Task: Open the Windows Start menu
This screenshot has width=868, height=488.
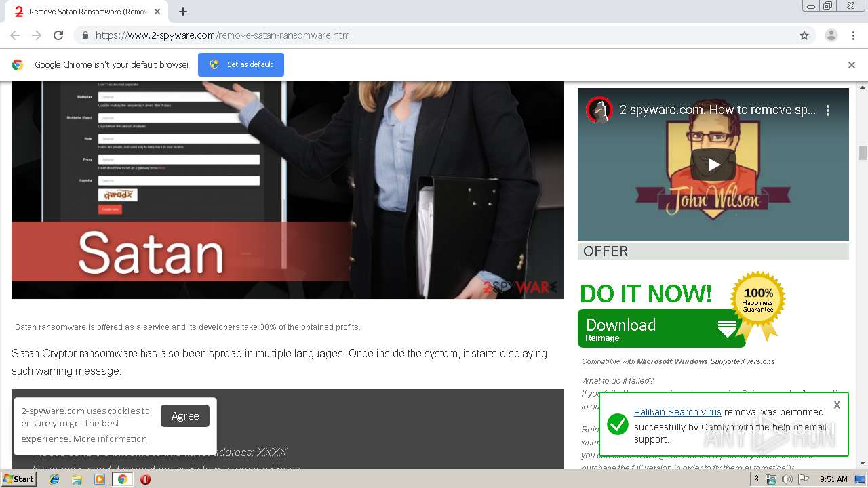Action: click(19, 479)
